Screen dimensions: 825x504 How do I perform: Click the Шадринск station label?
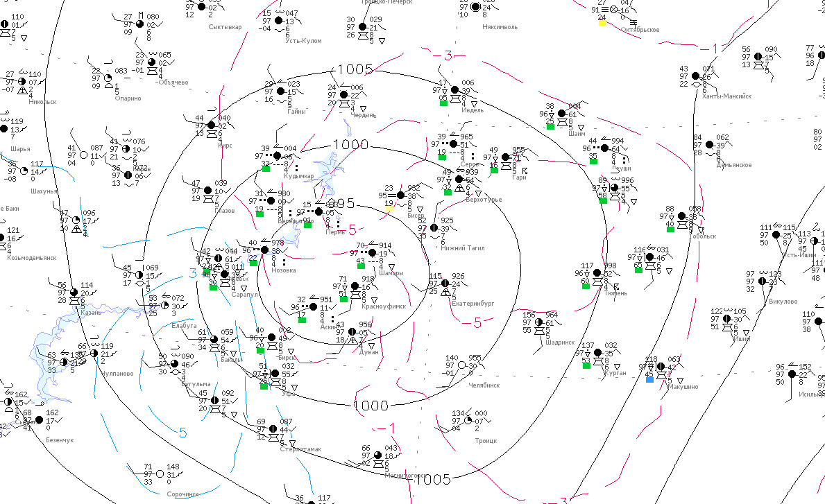tap(560, 342)
